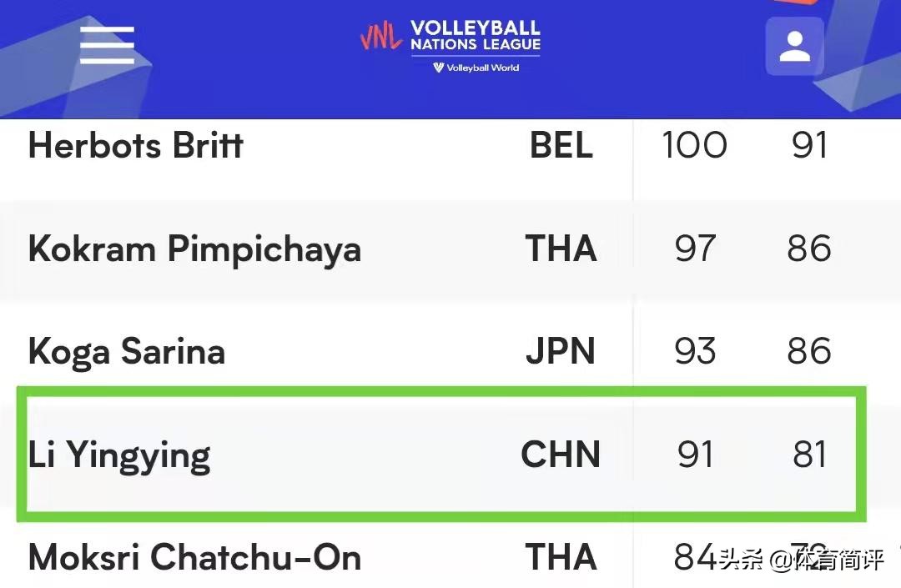Open the hamburger menu

pyautogui.click(x=107, y=45)
